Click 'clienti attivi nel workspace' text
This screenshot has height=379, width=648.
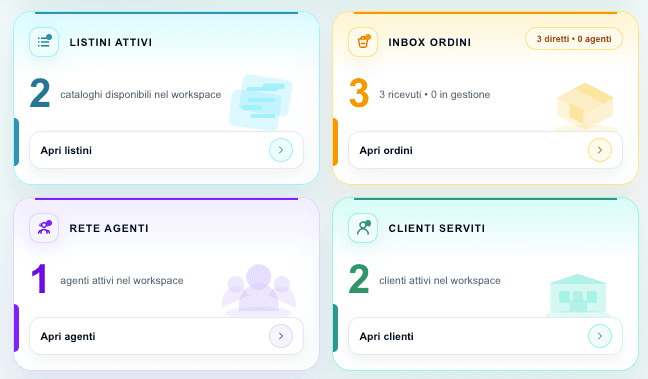pos(440,281)
